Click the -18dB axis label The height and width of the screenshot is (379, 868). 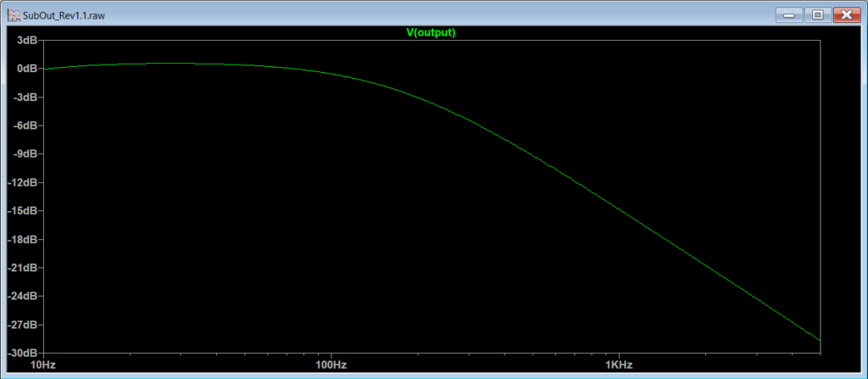coord(24,239)
